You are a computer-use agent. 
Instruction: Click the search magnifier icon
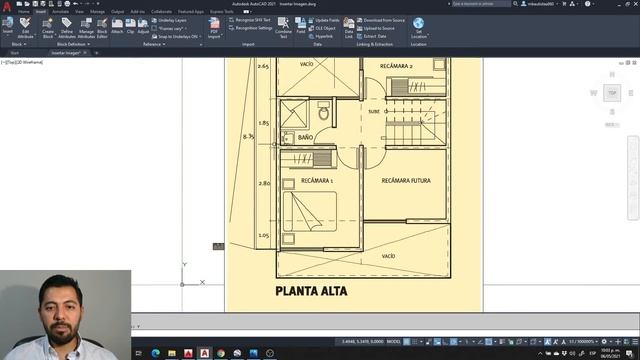516,4
